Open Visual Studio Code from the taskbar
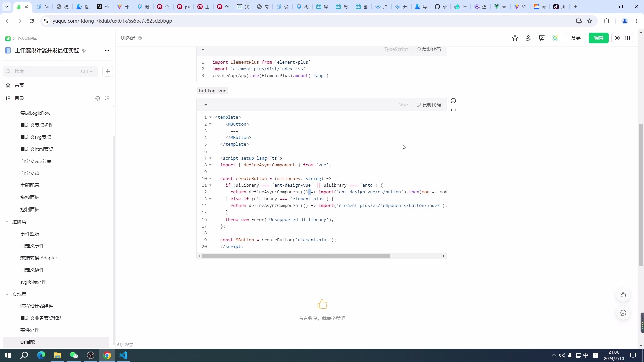 123,355
